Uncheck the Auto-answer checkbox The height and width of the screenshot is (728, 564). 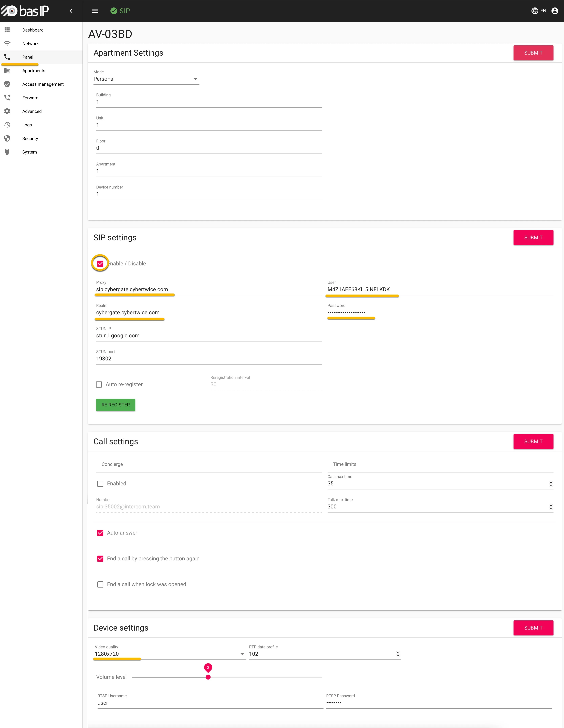[100, 533]
